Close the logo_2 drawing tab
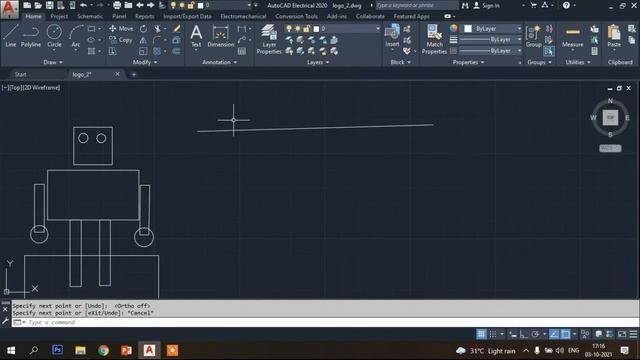Screen dimensions: 640x360 tap(118, 74)
